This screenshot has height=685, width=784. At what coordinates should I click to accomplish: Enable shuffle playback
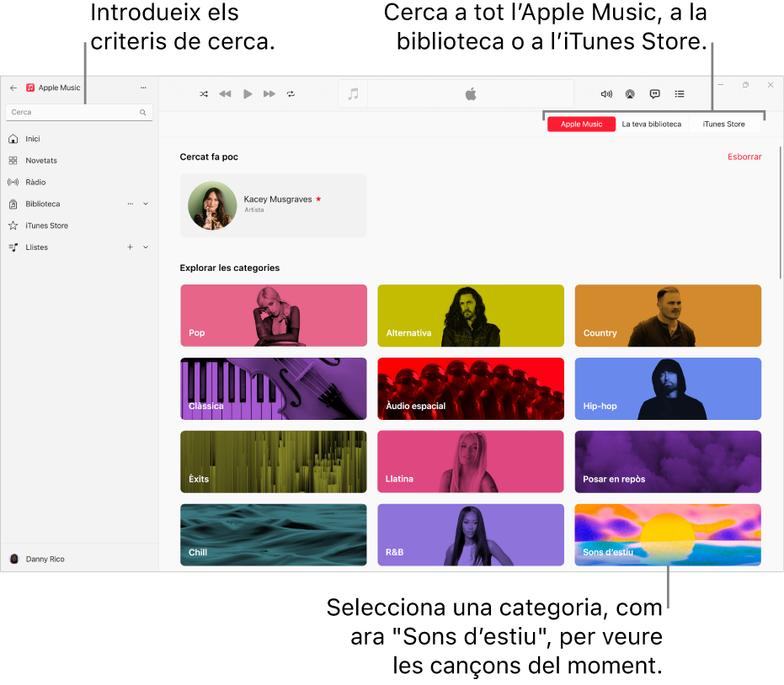click(204, 93)
